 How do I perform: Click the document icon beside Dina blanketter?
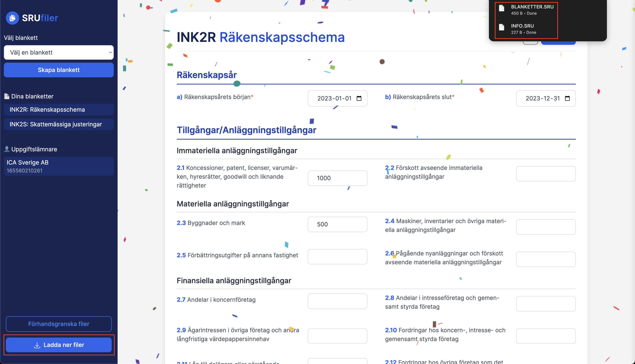click(x=7, y=96)
